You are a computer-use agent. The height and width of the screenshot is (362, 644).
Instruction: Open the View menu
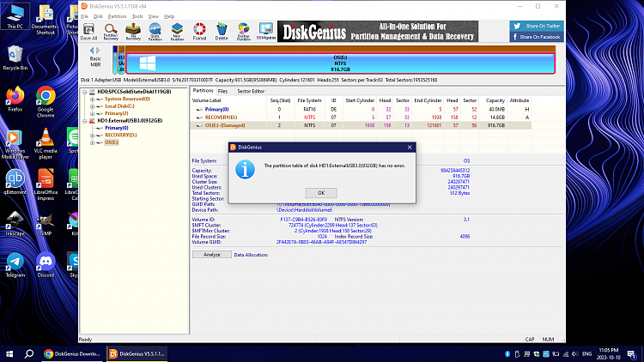(153, 16)
